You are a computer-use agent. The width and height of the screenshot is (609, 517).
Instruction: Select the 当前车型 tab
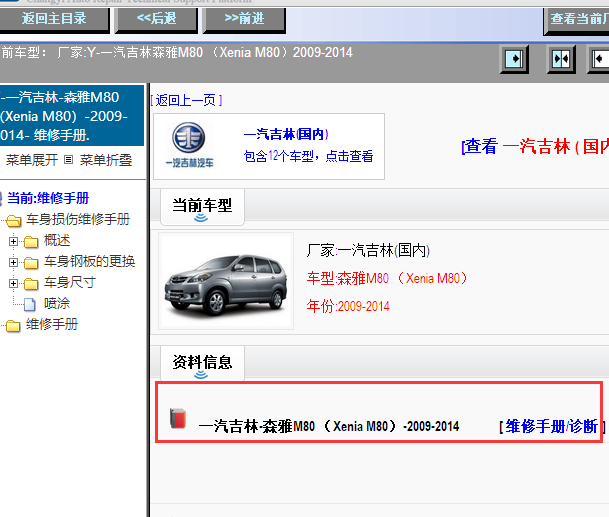click(x=202, y=207)
